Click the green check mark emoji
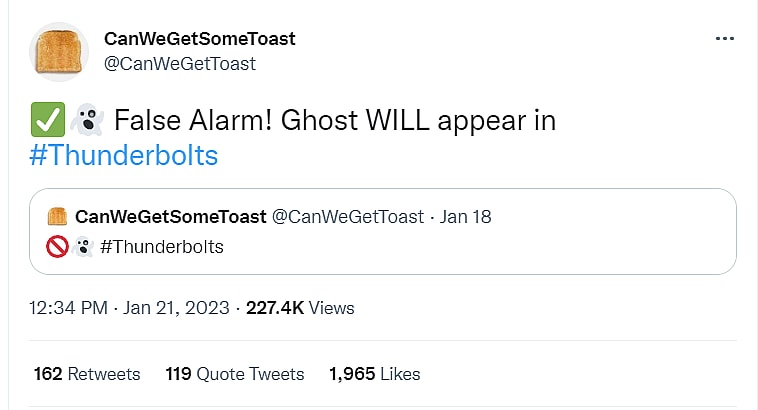The width and height of the screenshot is (758, 410). [x=48, y=121]
